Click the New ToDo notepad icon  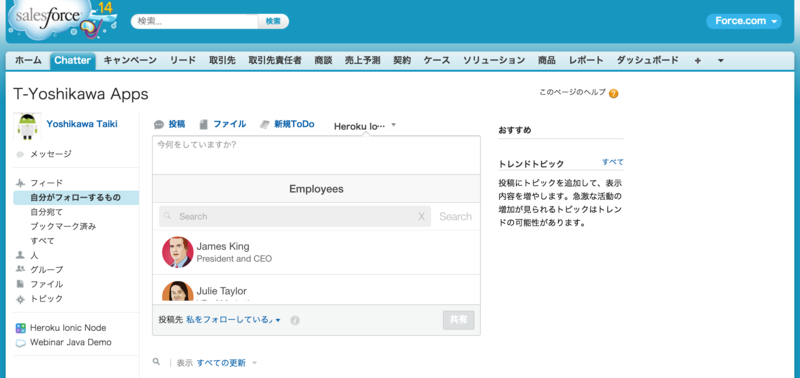pyautogui.click(x=264, y=124)
